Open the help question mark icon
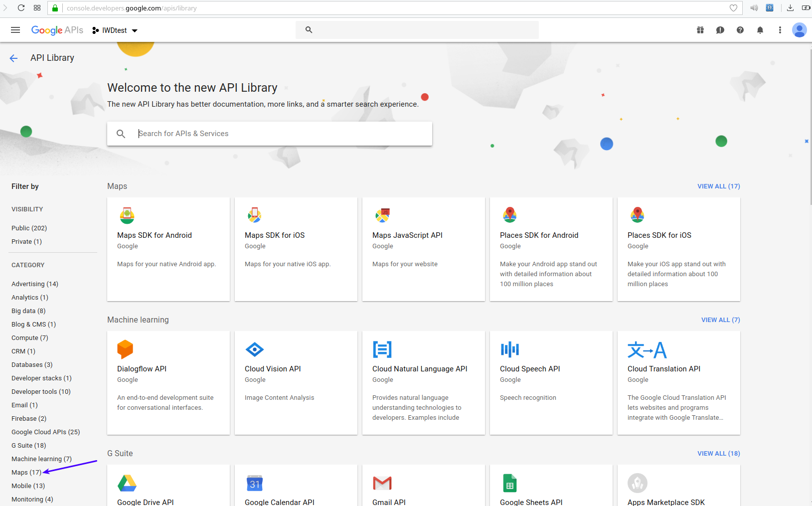 pos(740,30)
